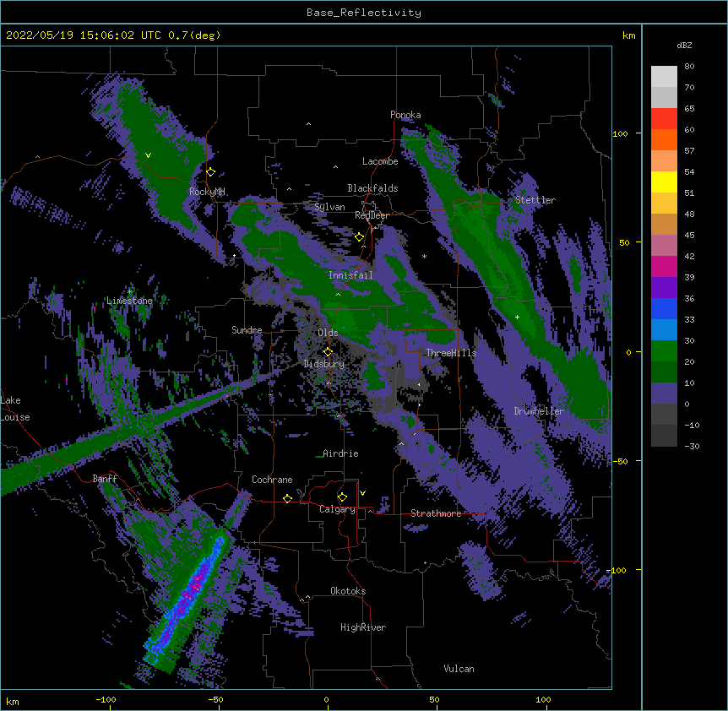
Task: Pick the mauve 45–42 dBZ legend band
Action: point(664,245)
